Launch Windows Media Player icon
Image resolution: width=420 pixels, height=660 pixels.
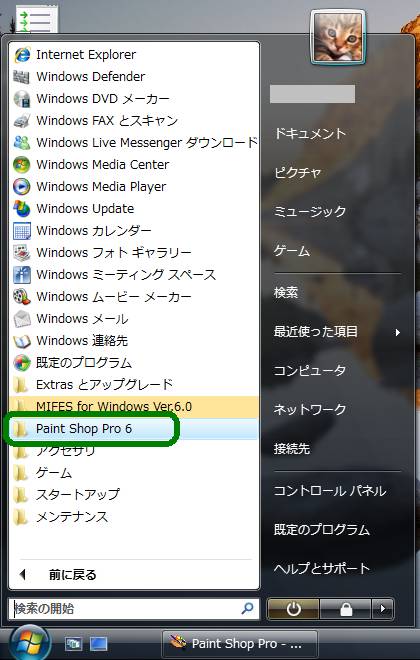[21, 186]
